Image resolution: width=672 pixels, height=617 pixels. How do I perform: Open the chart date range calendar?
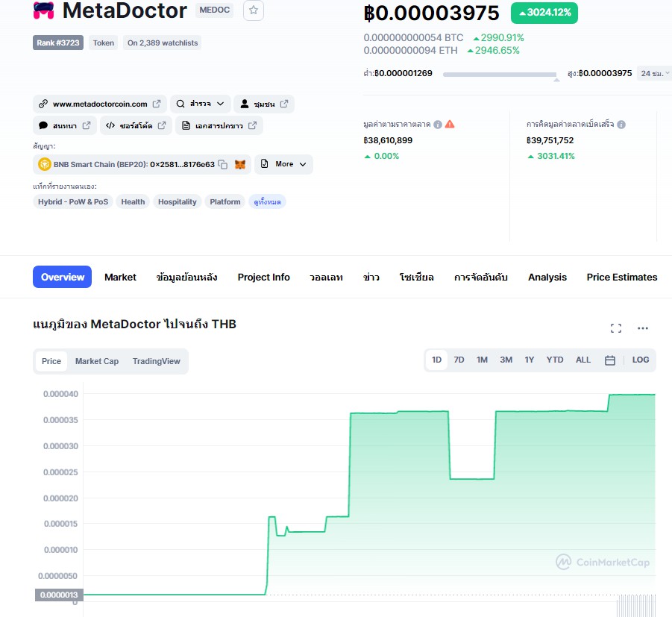tap(609, 360)
